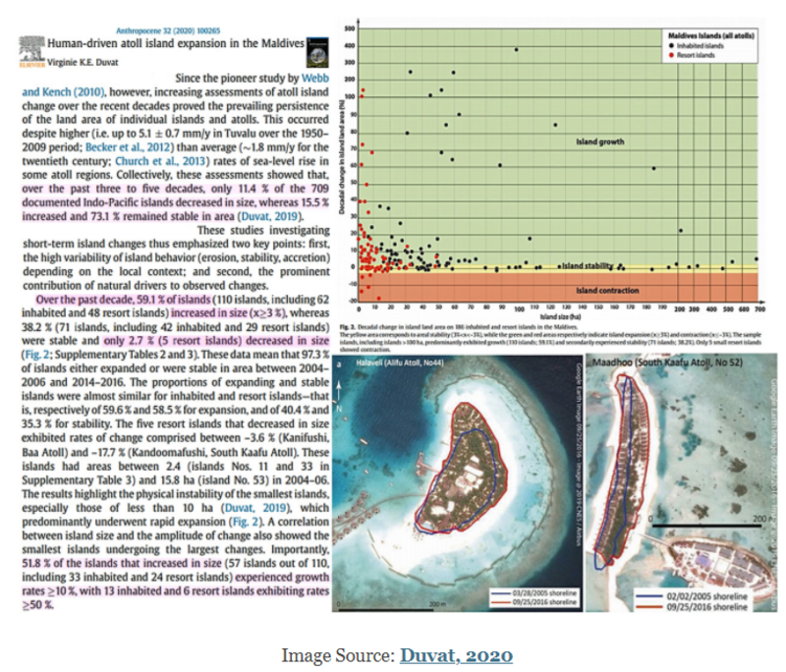Click the highlighted 'Over the past decade, 59.1 %' text
Image resolution: width=786 pixels, height=672 pixels.
click(x=123, y=300)
